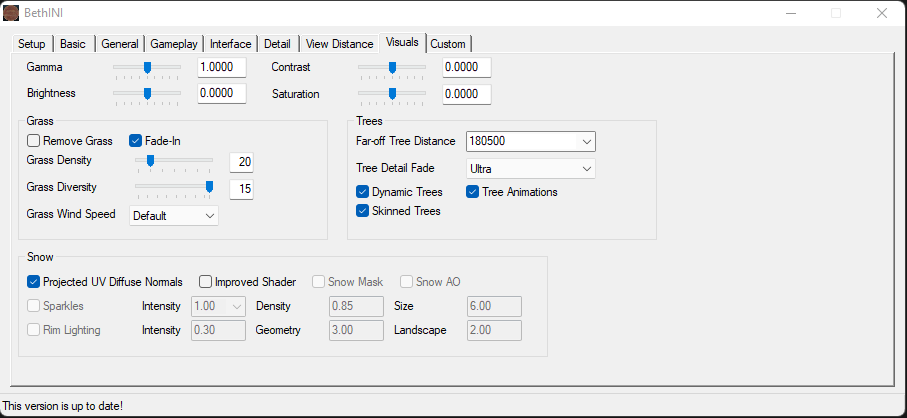Click the Grass Diversity value field
Screen dimensions: 907x418
241,189
